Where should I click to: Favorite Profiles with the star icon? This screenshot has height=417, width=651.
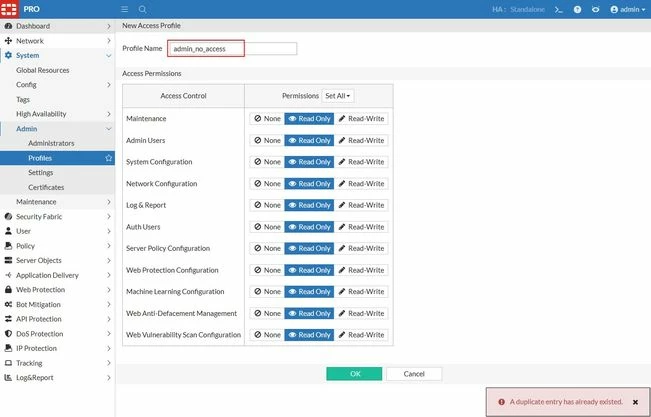tap(109, 158)
